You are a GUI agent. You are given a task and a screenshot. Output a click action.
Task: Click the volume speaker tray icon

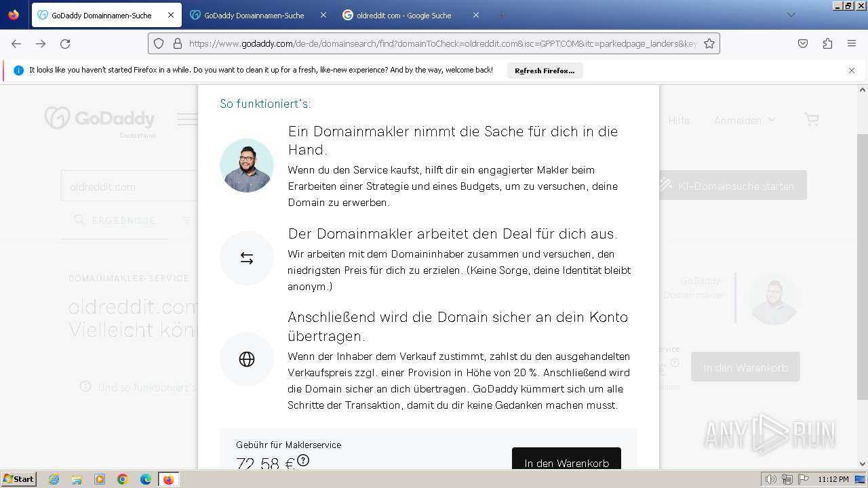pos(771,479)
